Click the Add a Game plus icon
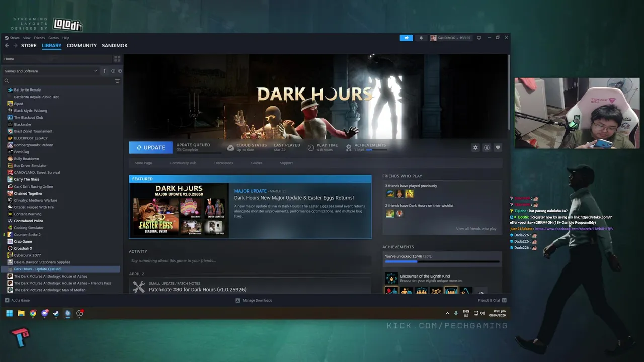 pyautogui.click(x=7, y=300)
